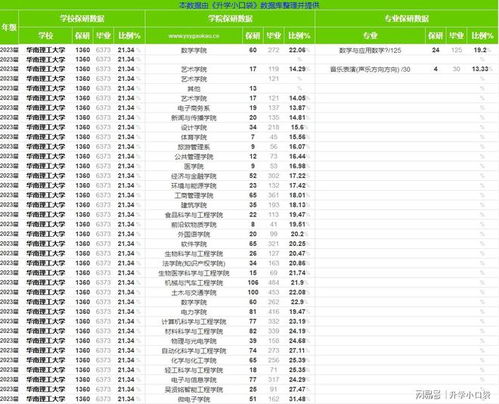The height and width of the screenshot is (404, 499).
Task: Select the 工商管理学院 cell
Action: [x=194, y=195]
